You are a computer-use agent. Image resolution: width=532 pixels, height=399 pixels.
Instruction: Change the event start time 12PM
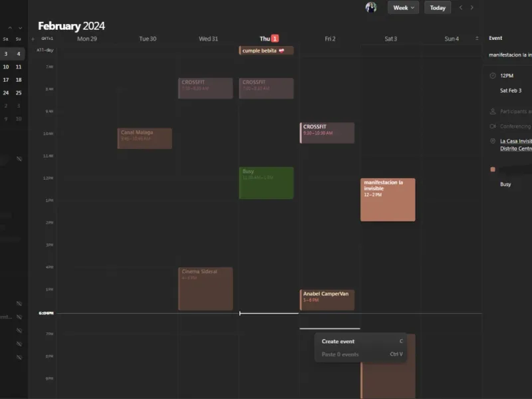(507, 76)
